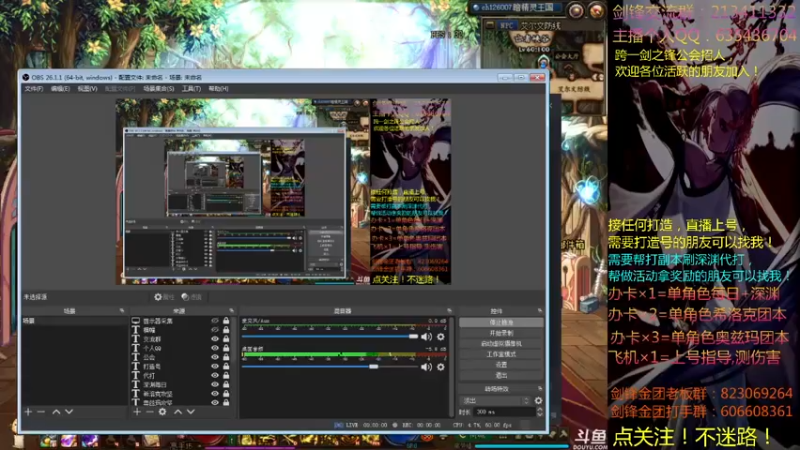Pop out the 来源 dock panel
The height and width of the screenshot is (450, 800).
tap(232, 311)
